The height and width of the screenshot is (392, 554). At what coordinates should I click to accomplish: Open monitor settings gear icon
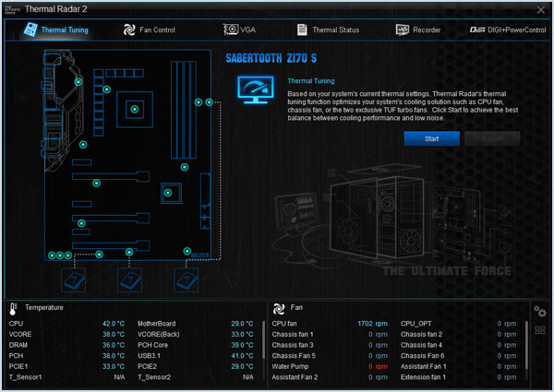coord(540,312)
